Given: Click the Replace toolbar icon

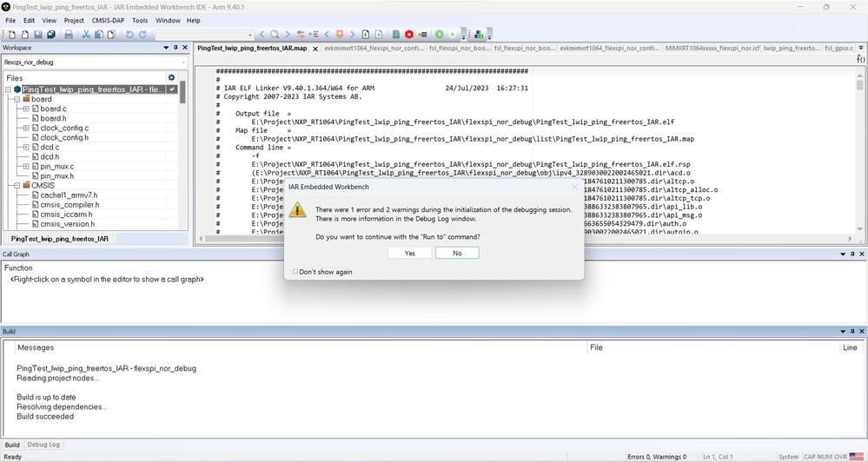Looking at the screenshot, I should [301, 35].
